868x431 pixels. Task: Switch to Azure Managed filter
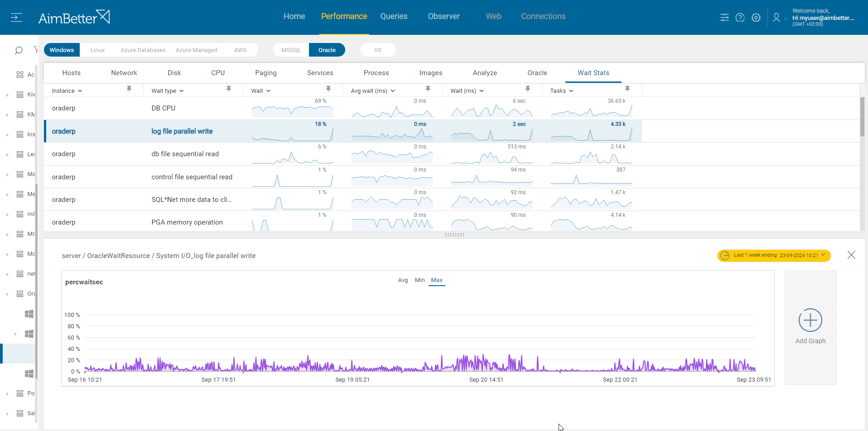pos(197,50)
